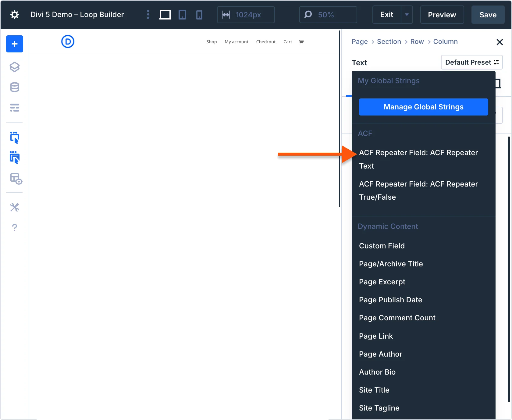Image resolution: width=512 pixels, height=420 pixels.
Task: Select Checkout in the site menu
Action: coord(266,42)
